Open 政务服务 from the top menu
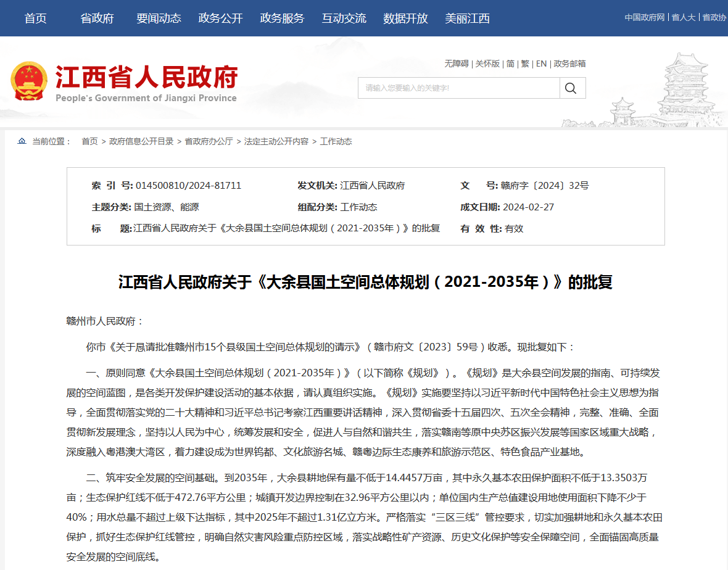 (282, 19)
